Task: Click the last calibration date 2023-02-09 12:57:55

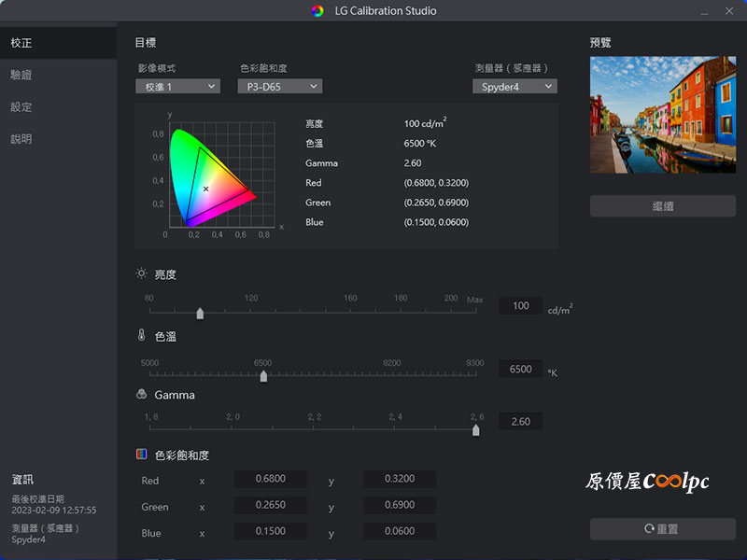Action: tap(54, 510)
